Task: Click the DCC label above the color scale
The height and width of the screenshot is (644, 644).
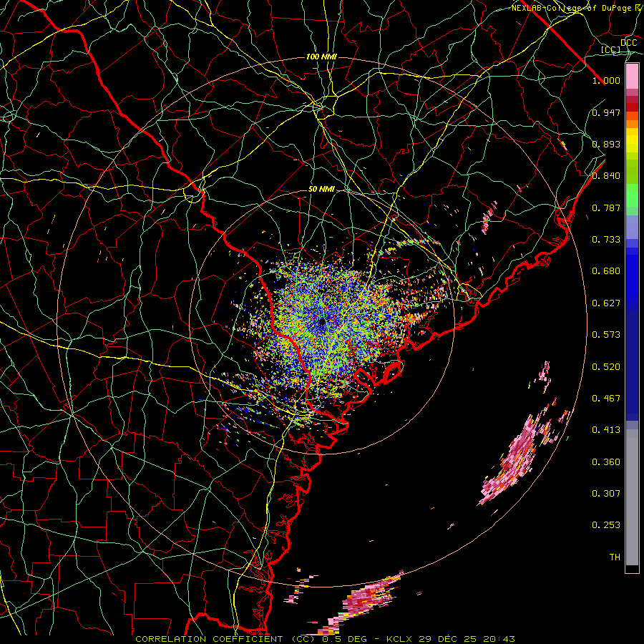Action: point(628,43)
